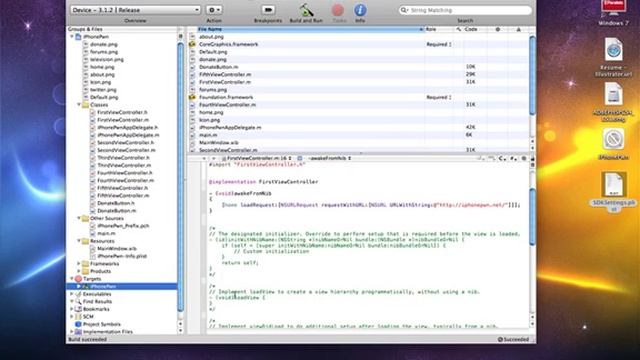Select Project Symbols in the sidebar
Screen dimensions: 640x360
tap(102, 324)
